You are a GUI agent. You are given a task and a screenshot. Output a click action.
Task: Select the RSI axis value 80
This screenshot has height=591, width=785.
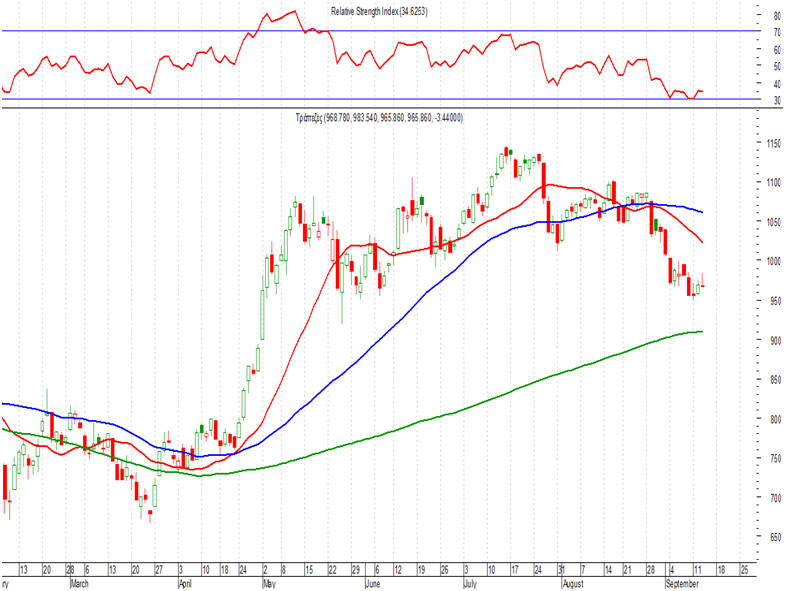point(777,16)
